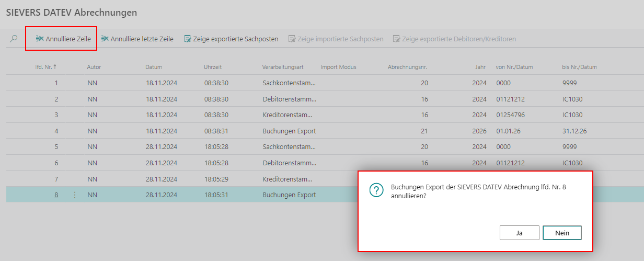Click the Zeige importierte Sachposten icon
644x261 pixels.
pyautogui.click(x=292, y=39)
